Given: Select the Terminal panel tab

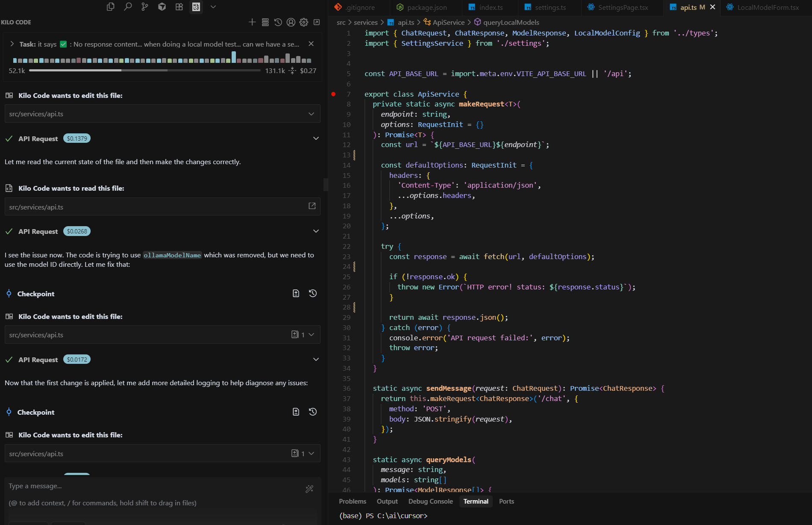Looking at the screenshot, I should pyautogui.click(x=476, y=501).
